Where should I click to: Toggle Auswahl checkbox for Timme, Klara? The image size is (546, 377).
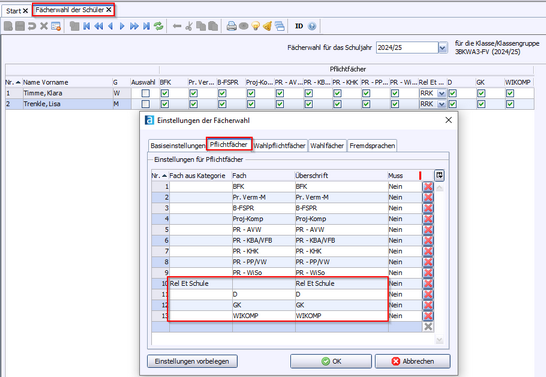pyautogui.click(x=146, y=93)
